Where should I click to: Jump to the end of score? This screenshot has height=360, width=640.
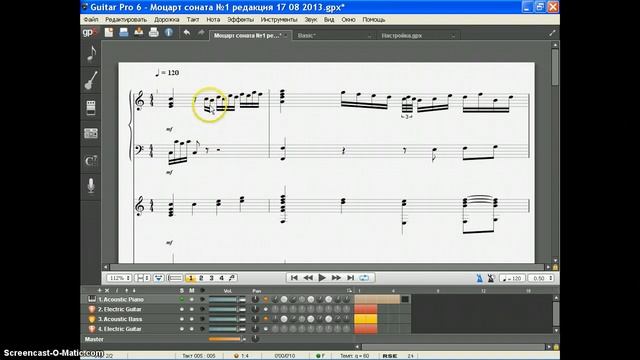(x=351, y=278)
